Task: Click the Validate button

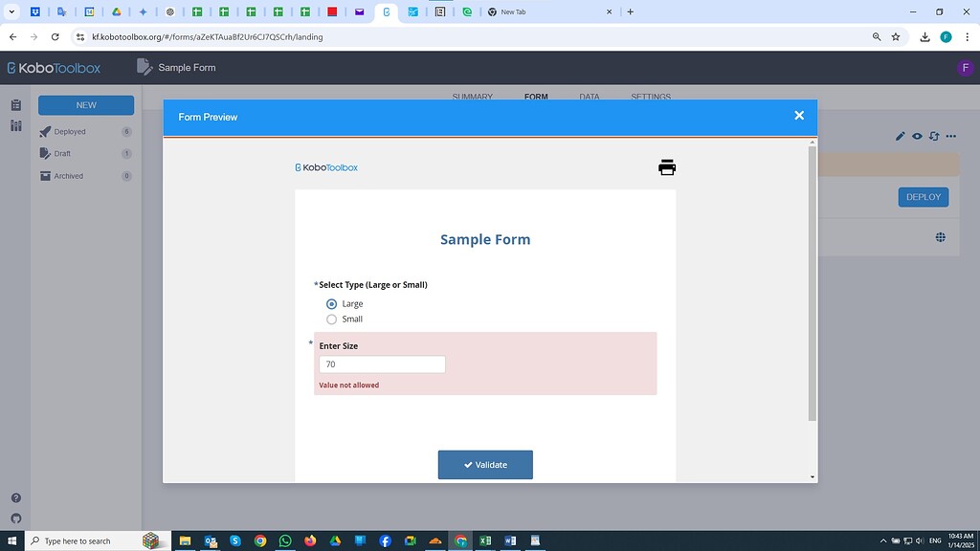Action: point(485,464)
